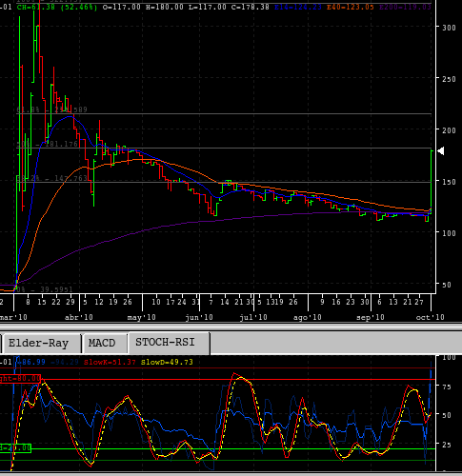Select the STOCH-RSI tab
The width and height of the screenshot is (462, 476).
(x=169, y=343)
